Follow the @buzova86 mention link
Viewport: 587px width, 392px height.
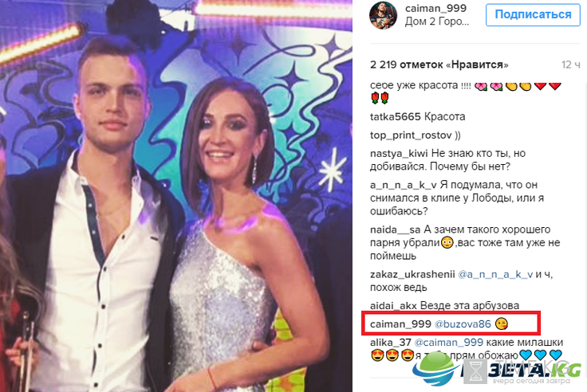[x=463, y=324]
